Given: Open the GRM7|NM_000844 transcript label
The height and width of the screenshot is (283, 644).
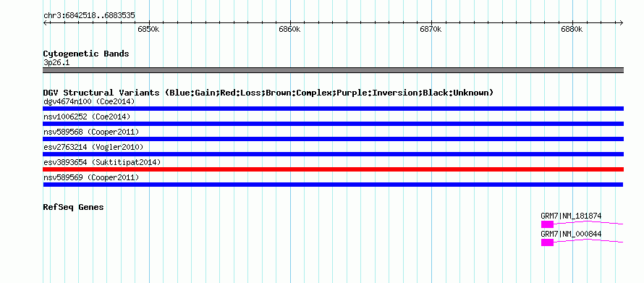Looking at the screenshot, I should coord(571,234).
